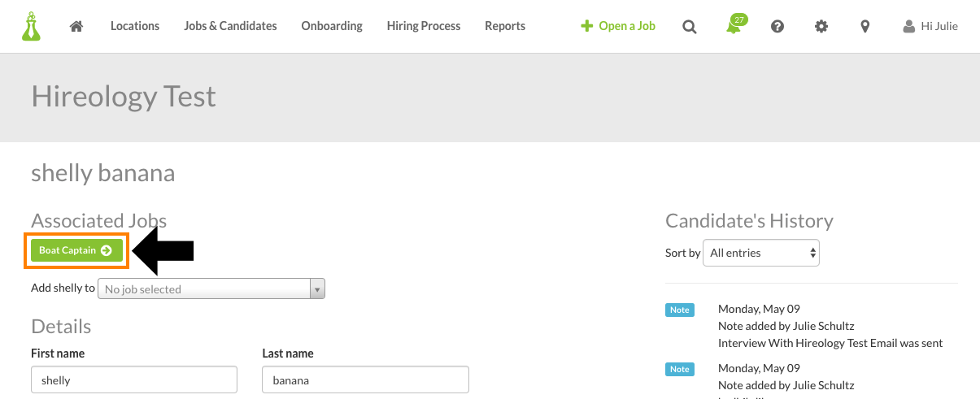Click the location pin icon
The height and width of the screenshot is (399, 980).
tap(865, 26)
